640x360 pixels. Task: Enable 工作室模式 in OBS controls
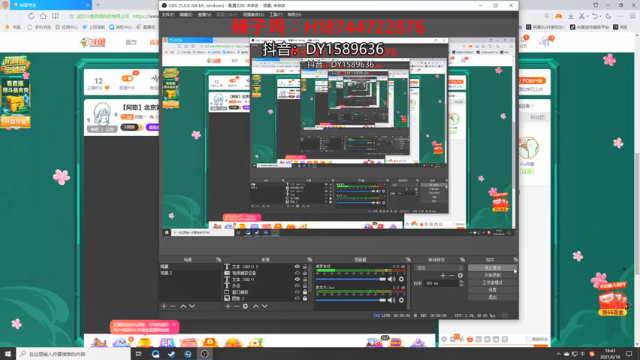492,283
